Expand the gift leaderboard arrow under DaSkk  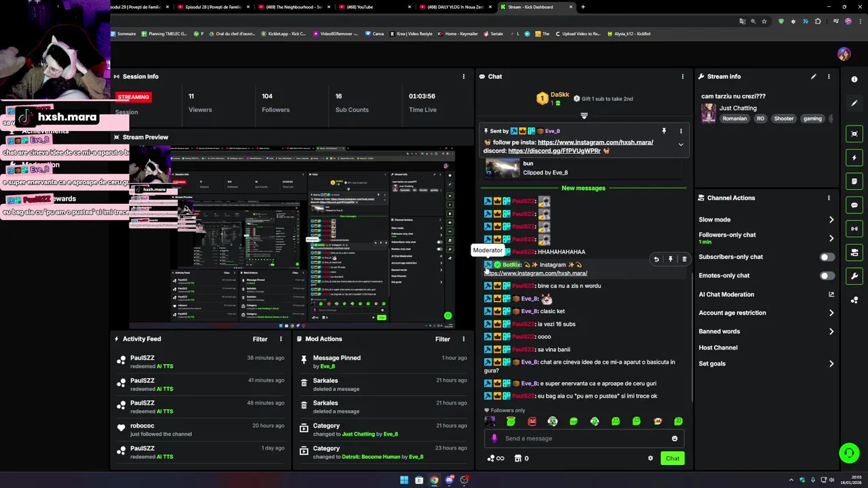(x=584, y=116)
